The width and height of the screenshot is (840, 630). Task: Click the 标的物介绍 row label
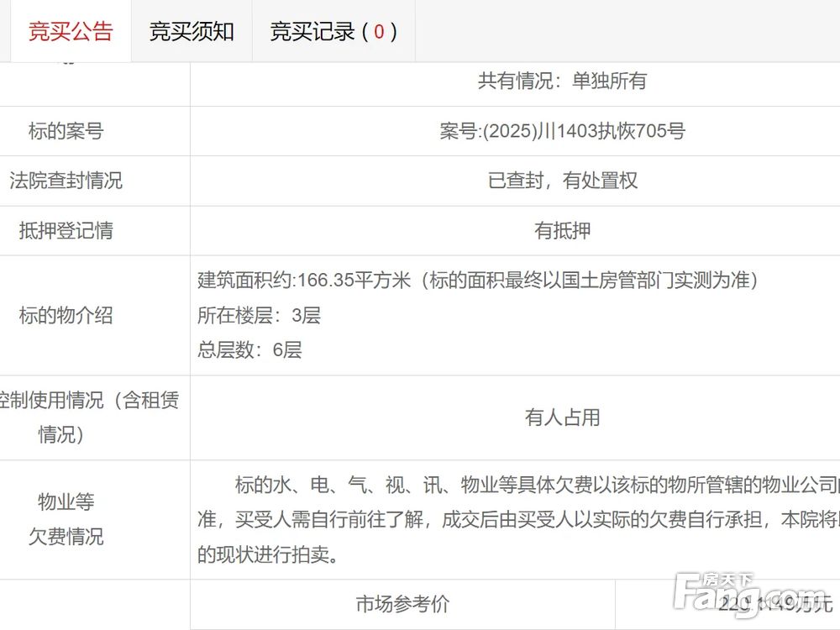(66, 316)
